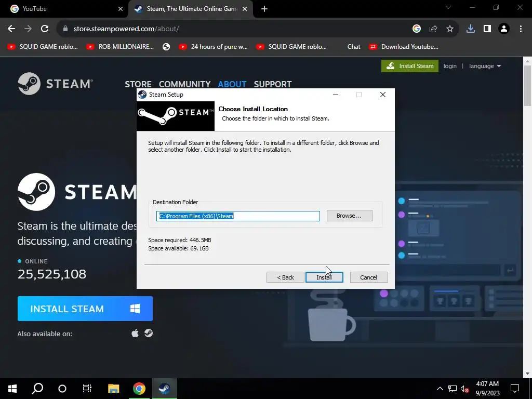Show hidden system tray icons
This screenshot has height=399, width=532.
coord(440,389)
